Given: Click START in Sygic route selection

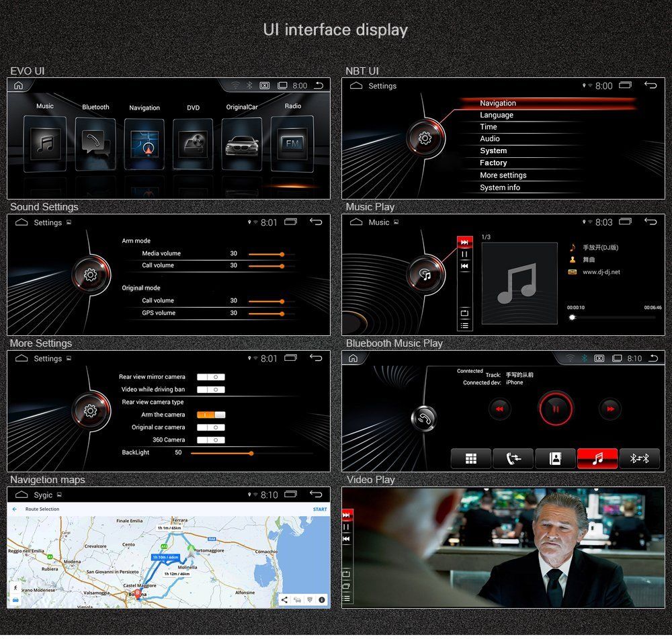Looking at the screenshot, I should (x=320, y=509).
